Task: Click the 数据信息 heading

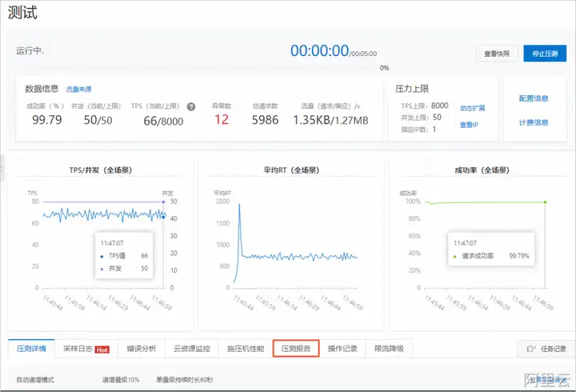Action: [42, 89]
